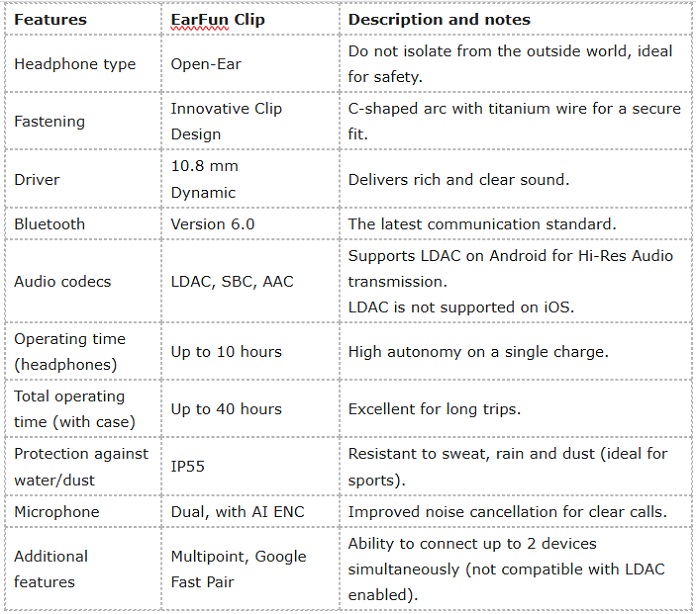Click the Audio codecs row label

[x=83, y=281]
